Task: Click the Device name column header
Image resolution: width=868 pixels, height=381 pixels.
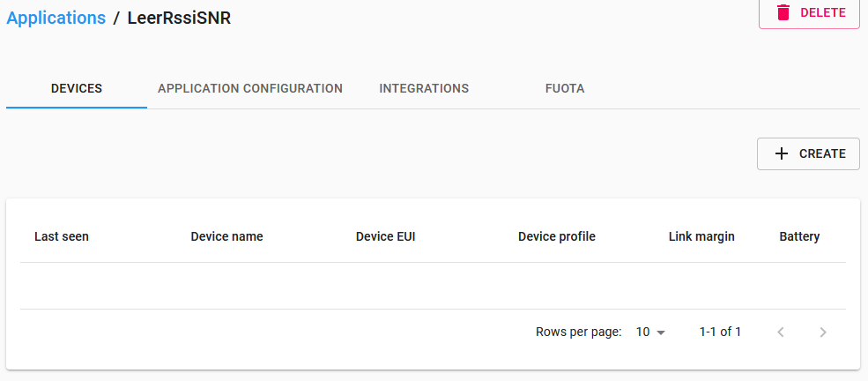Action: 226,236
